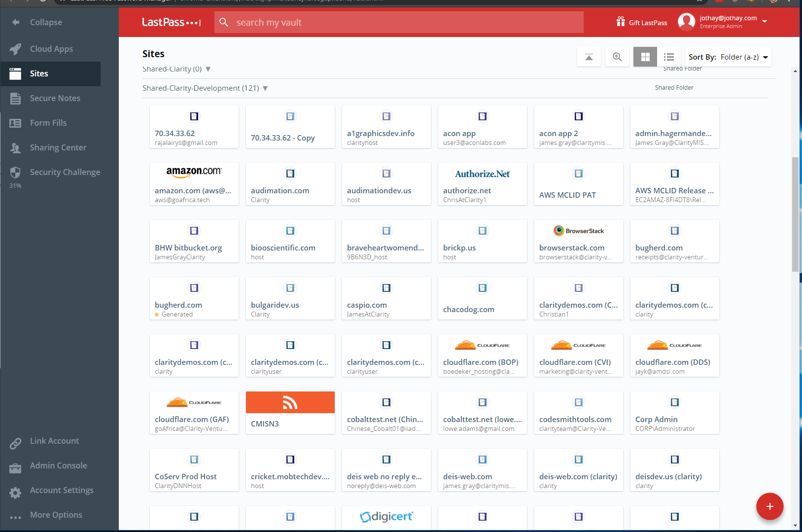Click the search magnifier icon
This screenshot has width=802, height=532.
click(x=224, y=22)
